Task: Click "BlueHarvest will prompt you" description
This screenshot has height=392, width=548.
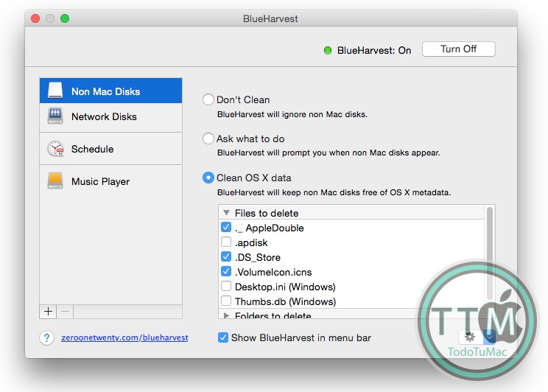Action: click(x=329, y=153)
